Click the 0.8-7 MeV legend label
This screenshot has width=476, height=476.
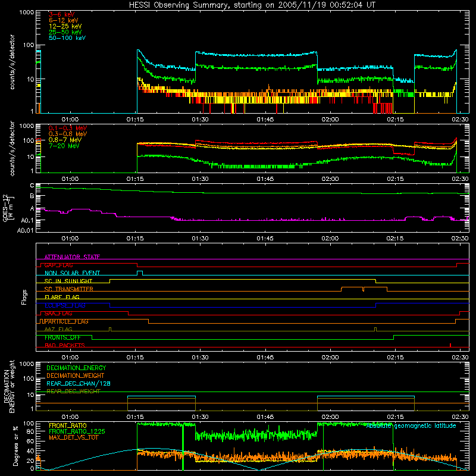click(x=65, y=140)
